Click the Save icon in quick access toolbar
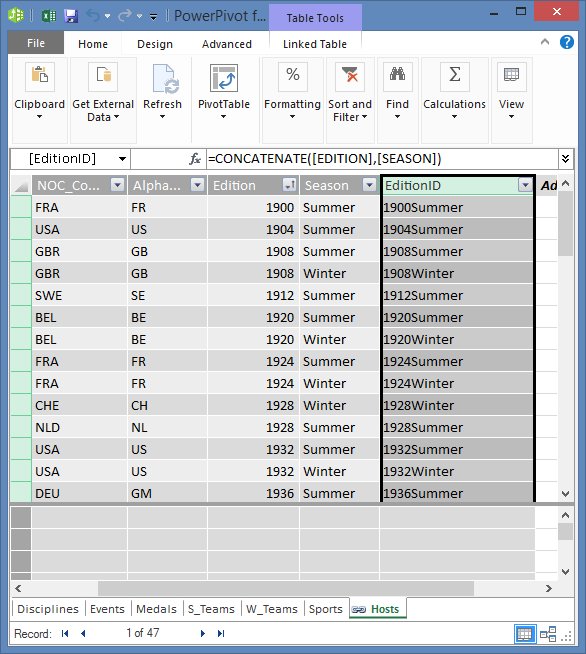This screenshot has width=586, height=654. [71, 16]
